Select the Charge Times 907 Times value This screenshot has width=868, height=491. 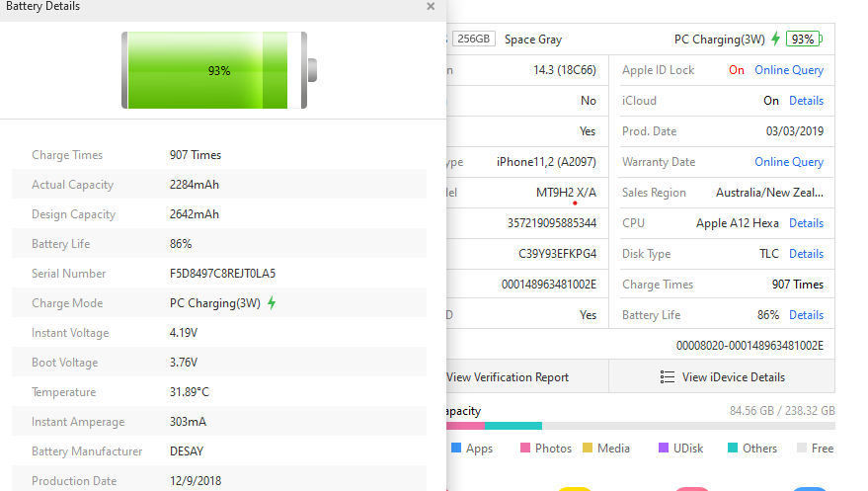pos(196,155)
